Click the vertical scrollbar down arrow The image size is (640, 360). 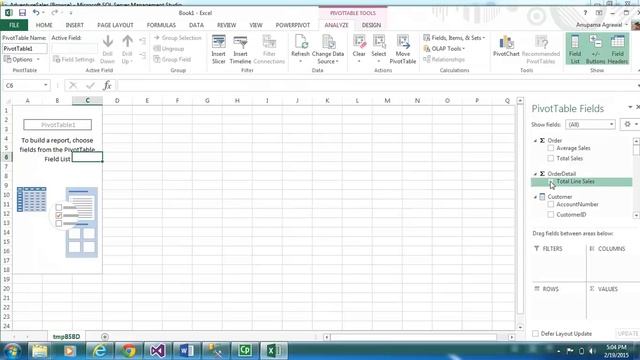click(520, 327)
